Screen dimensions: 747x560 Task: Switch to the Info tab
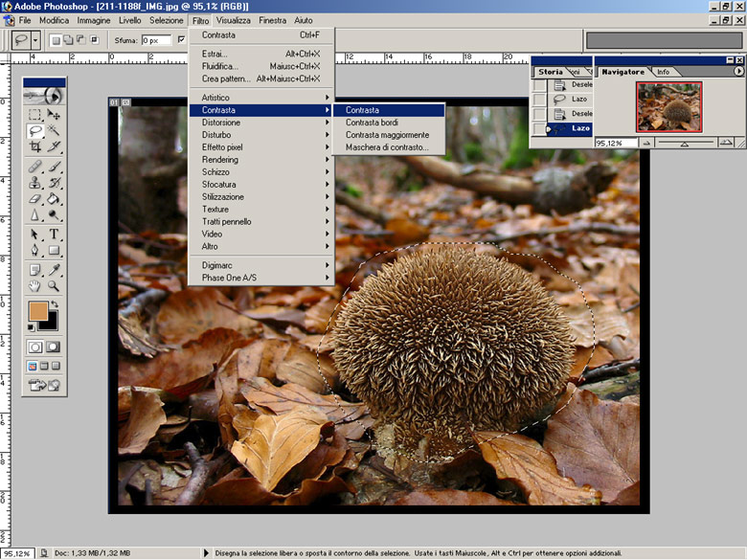[663, 72]
